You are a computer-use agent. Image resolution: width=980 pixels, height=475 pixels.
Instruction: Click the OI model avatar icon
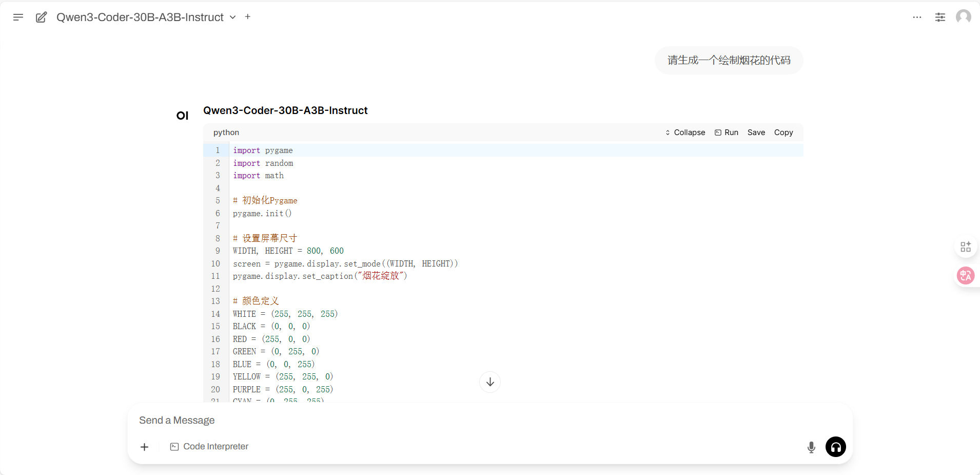[x=183, y=116]
